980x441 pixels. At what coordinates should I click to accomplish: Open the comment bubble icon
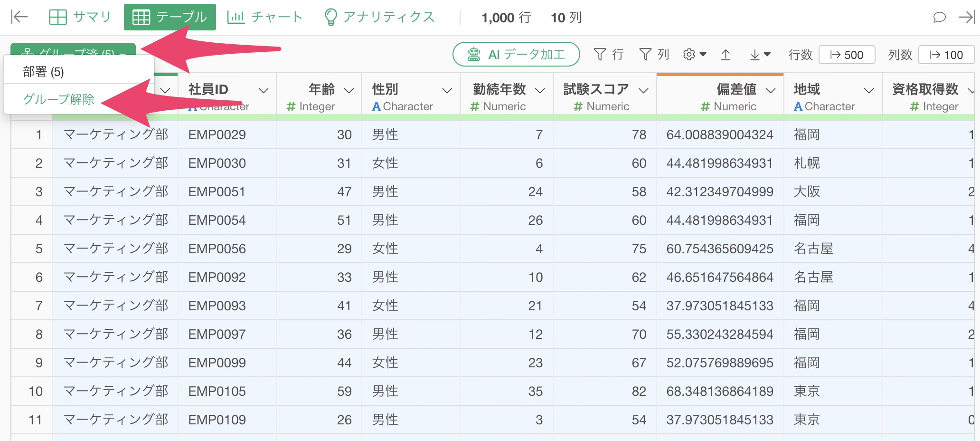939,18
